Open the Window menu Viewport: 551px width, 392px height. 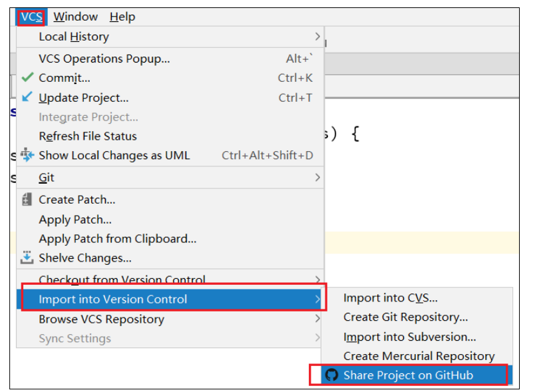[76, 17]
